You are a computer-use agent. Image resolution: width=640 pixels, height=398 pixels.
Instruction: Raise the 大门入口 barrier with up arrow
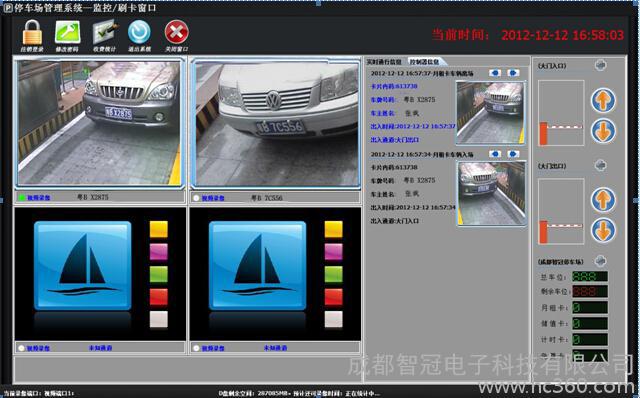point(603,100)
